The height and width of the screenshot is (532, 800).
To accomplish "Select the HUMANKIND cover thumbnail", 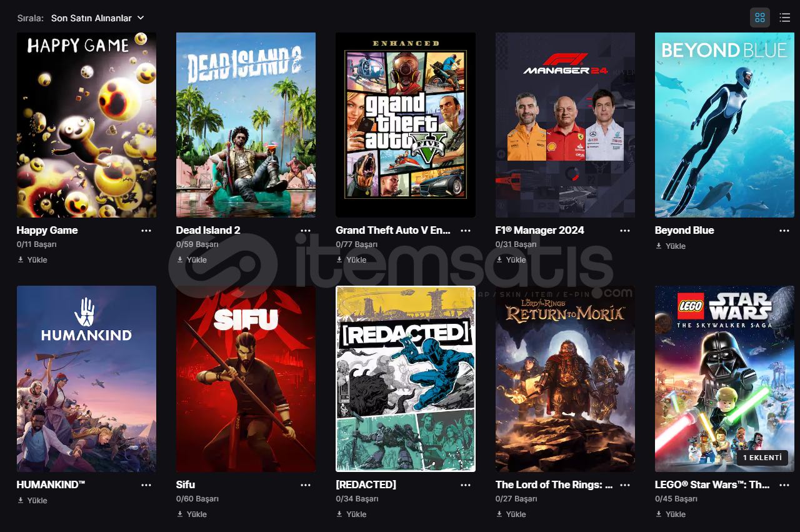I will pyautogui.click(x=86, y=379).
